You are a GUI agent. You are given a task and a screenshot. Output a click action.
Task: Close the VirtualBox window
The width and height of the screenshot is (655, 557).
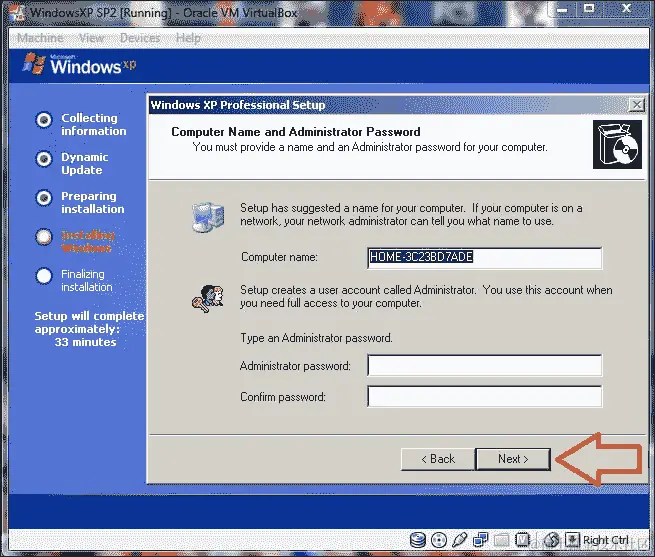coord(627,8)
